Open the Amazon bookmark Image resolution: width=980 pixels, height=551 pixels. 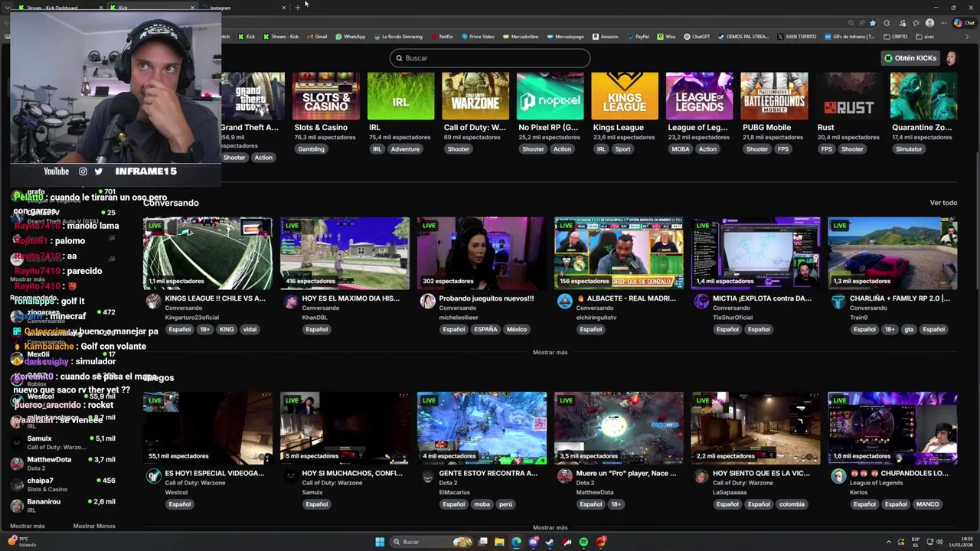click(606, 37)
